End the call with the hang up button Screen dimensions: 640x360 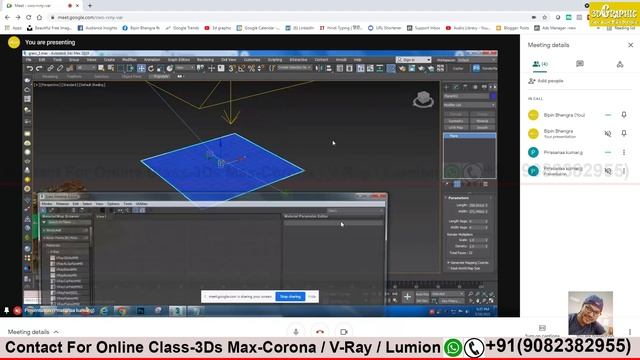tap(320, 332)
